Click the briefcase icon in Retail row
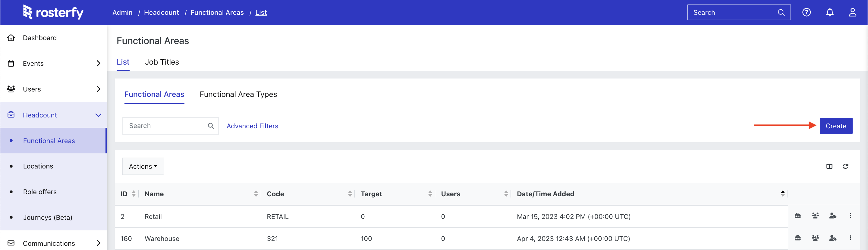Viewport: 868px width, 250px height. (x=797, y=216)
